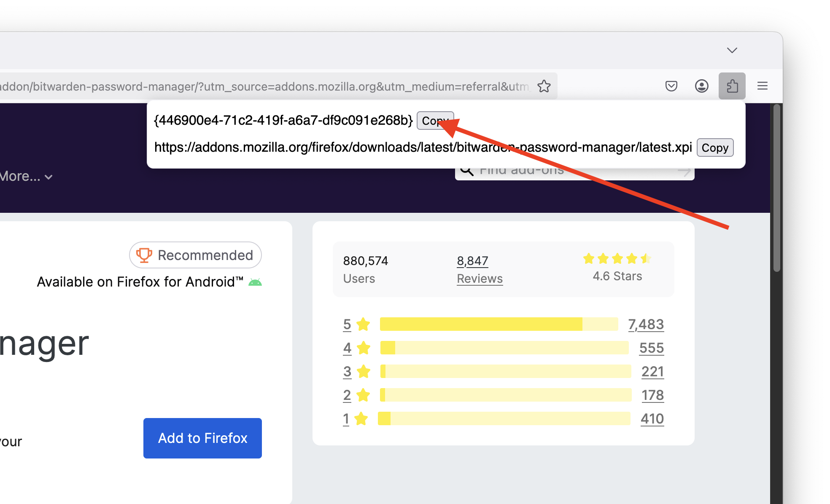This screenshot has width=830, height=504.
Task: Click the four-star rating bar
Action: pyautogui.click(x=504, y=348)
